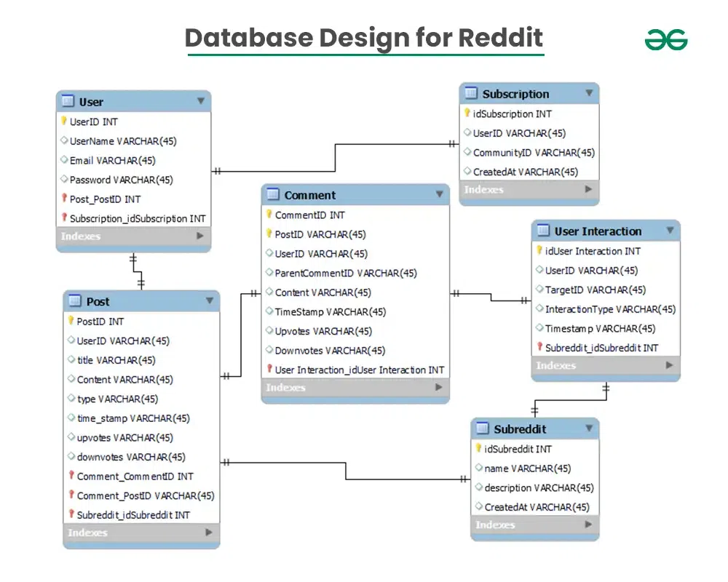
Task: Click the Subreddit_idSubreddit key icon in Post table
Action: [x=71, y=514]
